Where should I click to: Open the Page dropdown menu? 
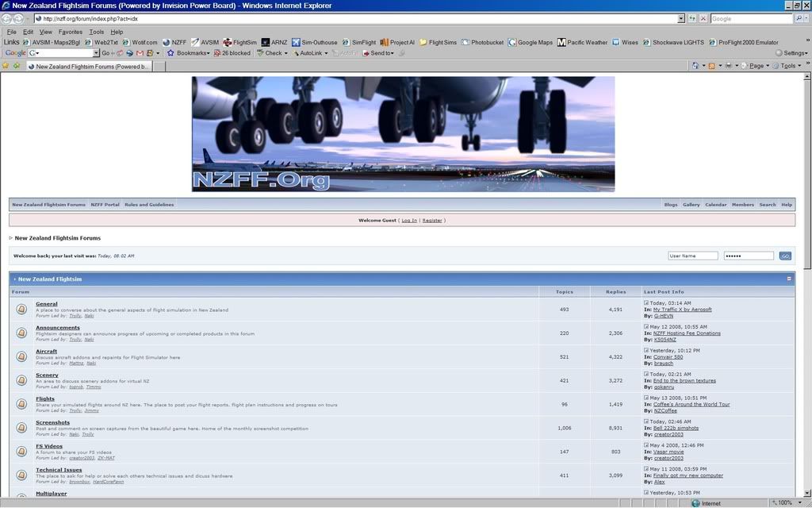coord(756,66)
